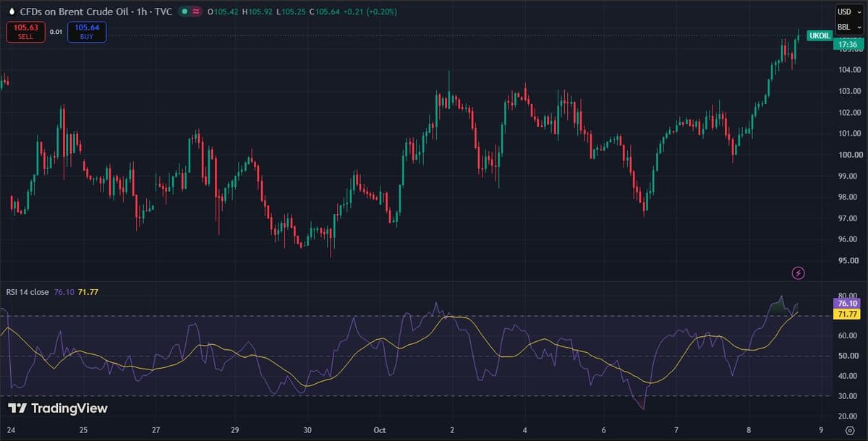Click the 17:36 countdown price label
The image size is (868, 441).
[848, 45]
